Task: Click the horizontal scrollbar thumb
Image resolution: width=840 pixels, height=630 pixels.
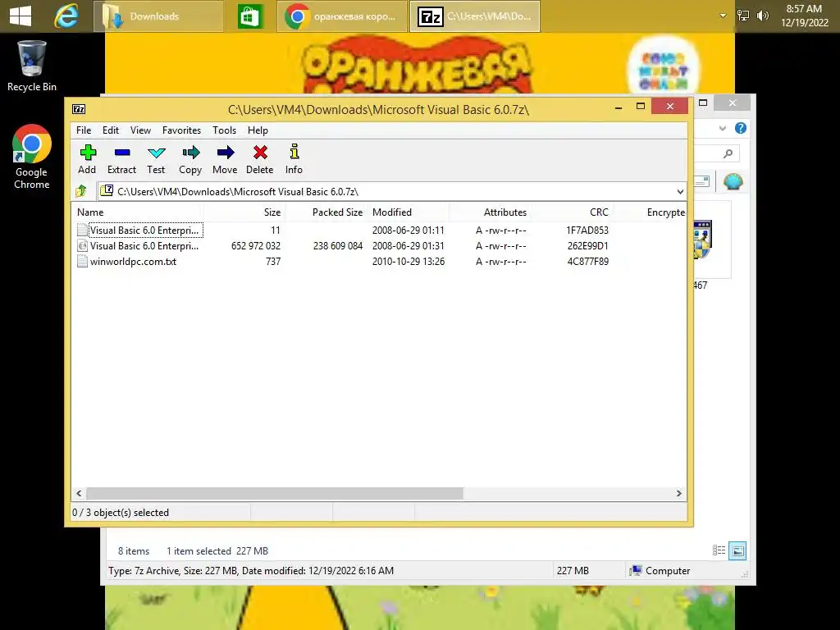Action: [274, 493]
